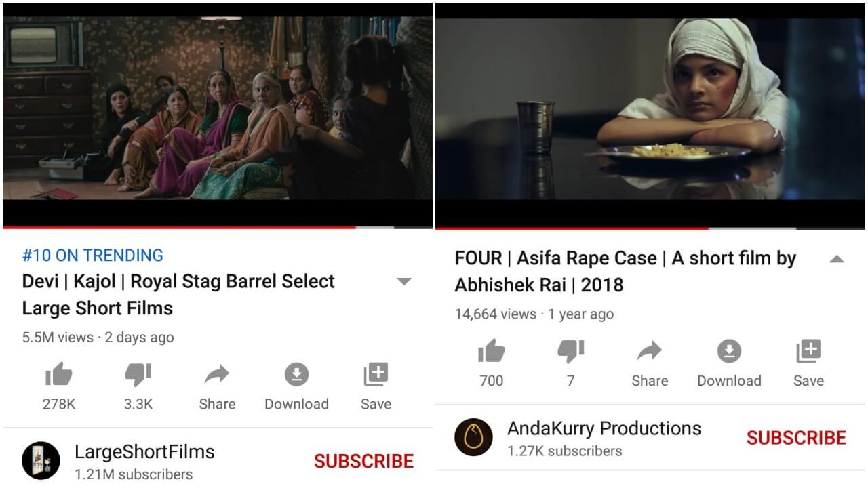
Task: Expand the Devi video description arrow
Action: pyautogui.click(x=404, y=281)
